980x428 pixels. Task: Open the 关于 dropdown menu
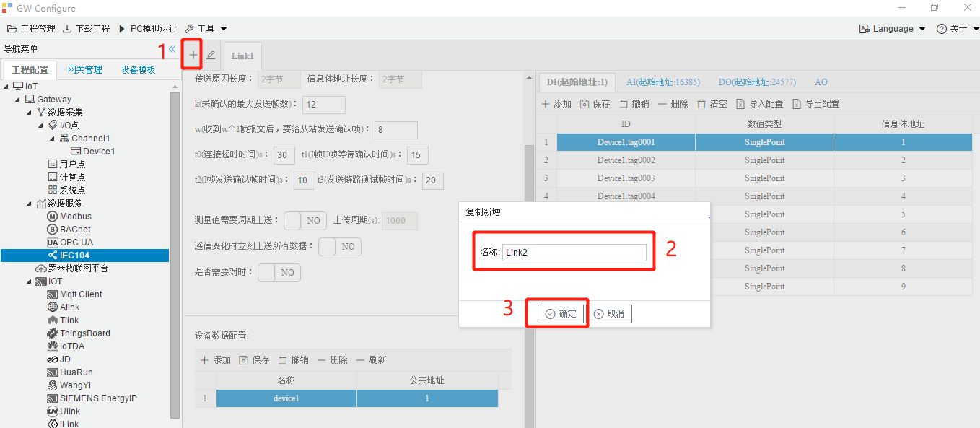click(958, 29)
